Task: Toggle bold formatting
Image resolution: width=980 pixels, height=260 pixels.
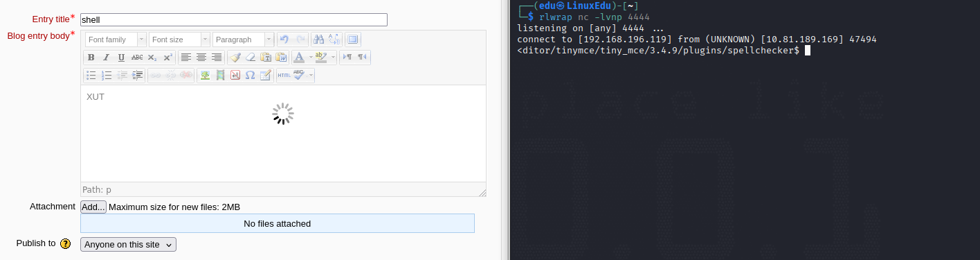Action: tap(91, 58)
